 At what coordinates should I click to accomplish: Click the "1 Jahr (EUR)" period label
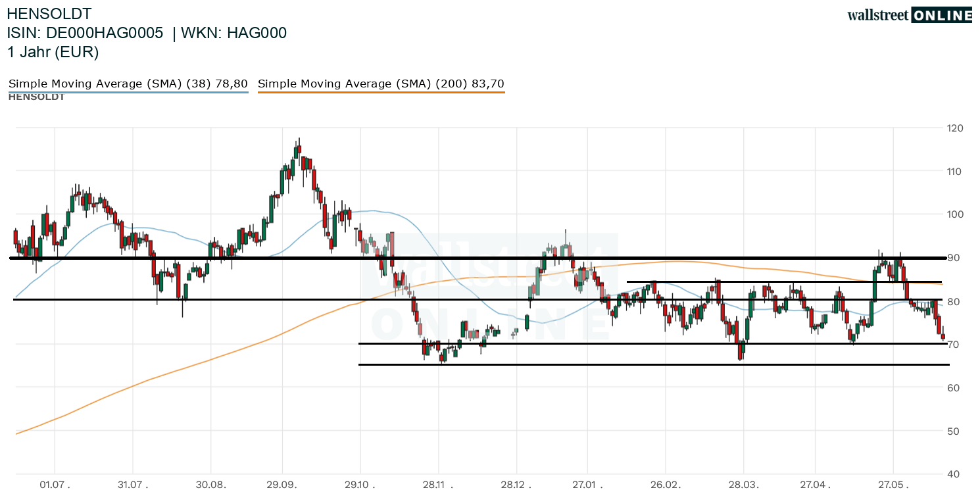pos(53,53)
